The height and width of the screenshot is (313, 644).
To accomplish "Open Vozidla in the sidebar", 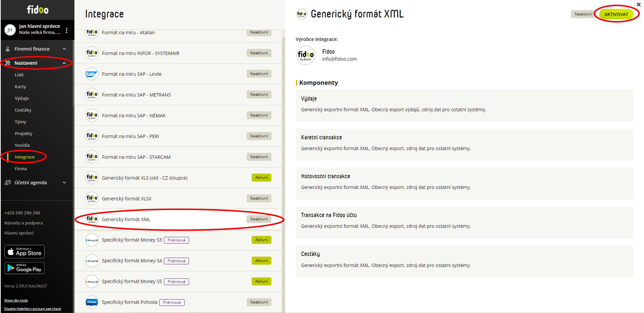I will 22,145.
